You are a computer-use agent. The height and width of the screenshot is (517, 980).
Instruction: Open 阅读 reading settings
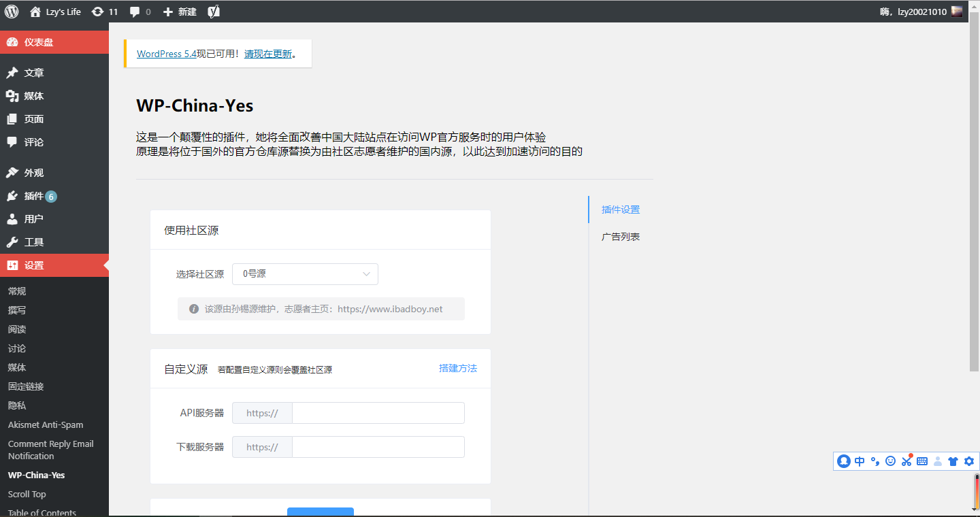click(x=17, y=329)
